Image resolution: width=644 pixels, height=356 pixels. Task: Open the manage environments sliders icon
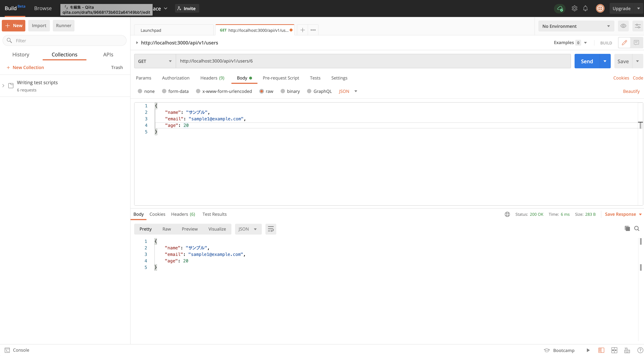(x=637, y=26)
